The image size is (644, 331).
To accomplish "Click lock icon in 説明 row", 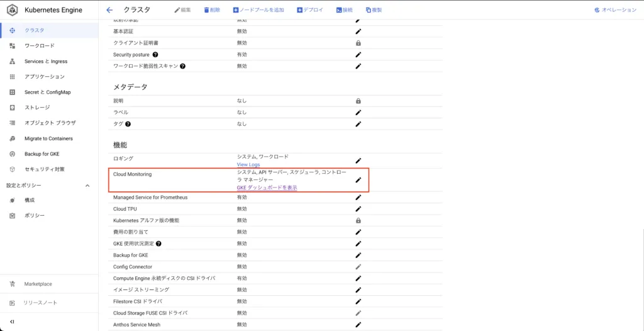I will click(358, 101).
